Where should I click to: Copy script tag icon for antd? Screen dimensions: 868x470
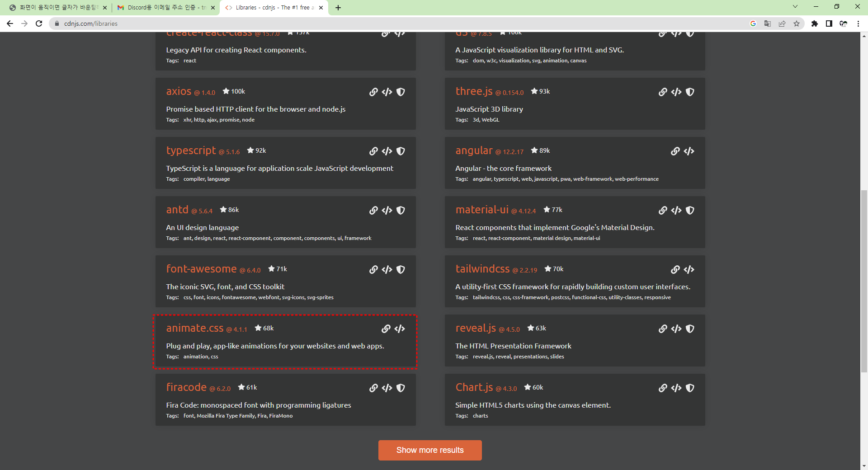[387, 211]
